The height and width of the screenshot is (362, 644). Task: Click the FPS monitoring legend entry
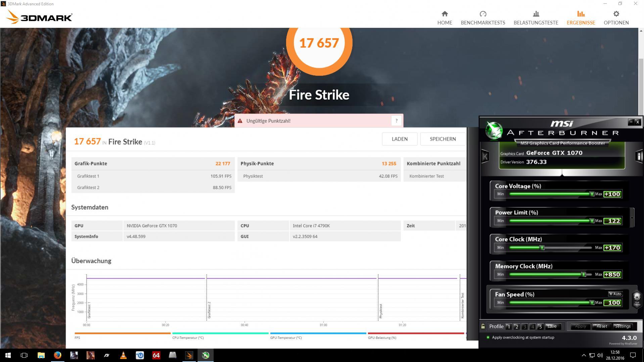click(x=123, y=335)
